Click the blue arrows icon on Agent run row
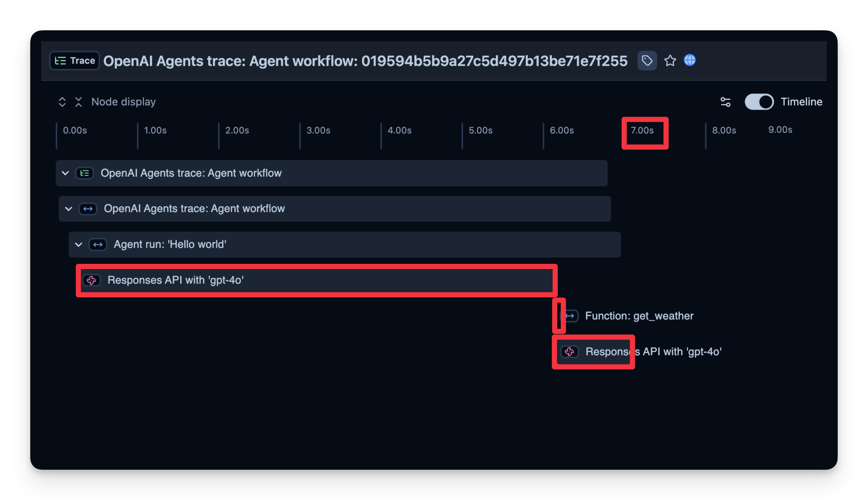 (98, 244)
